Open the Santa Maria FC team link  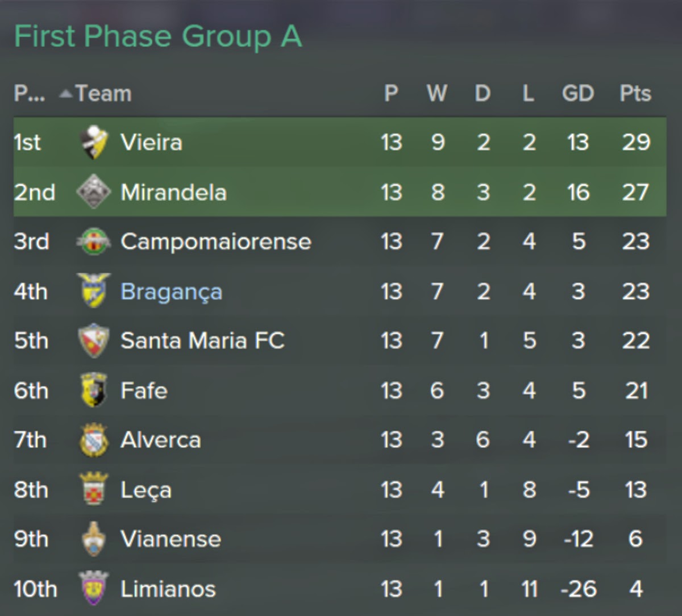(202, 341)
